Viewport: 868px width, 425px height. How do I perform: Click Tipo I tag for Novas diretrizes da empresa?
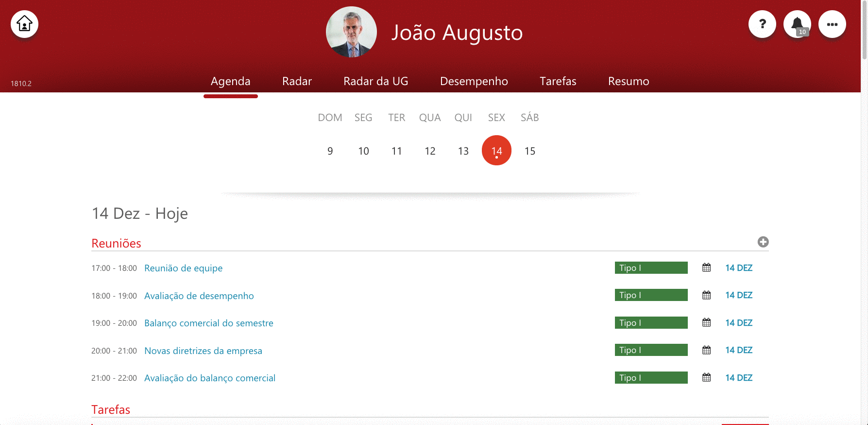(651, 350)
